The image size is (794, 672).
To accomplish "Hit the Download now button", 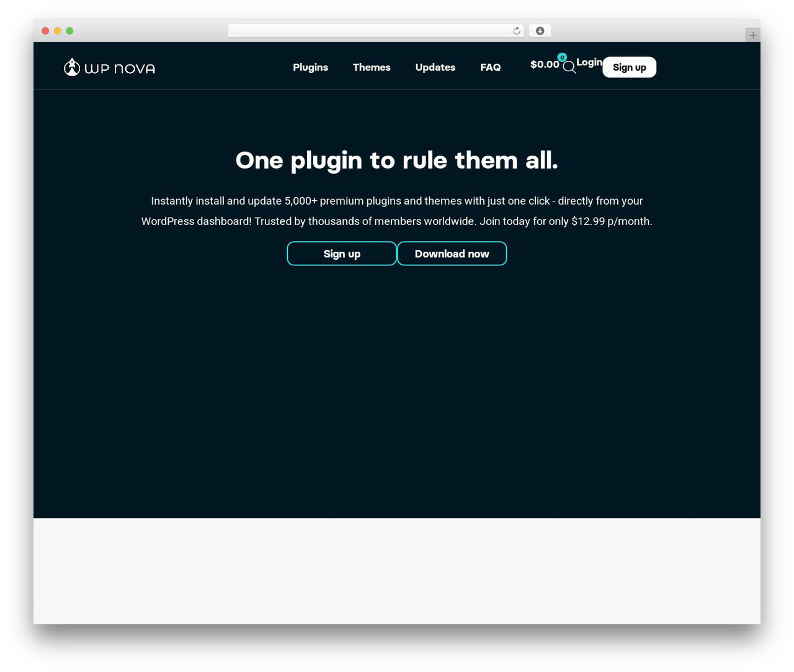I will pyautogui.click(x=452, y=254).
